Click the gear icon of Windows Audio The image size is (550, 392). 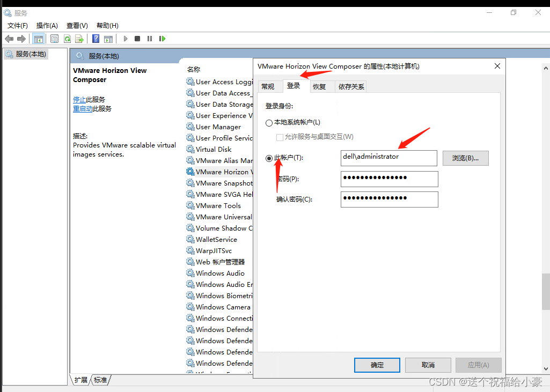[190, 273]
